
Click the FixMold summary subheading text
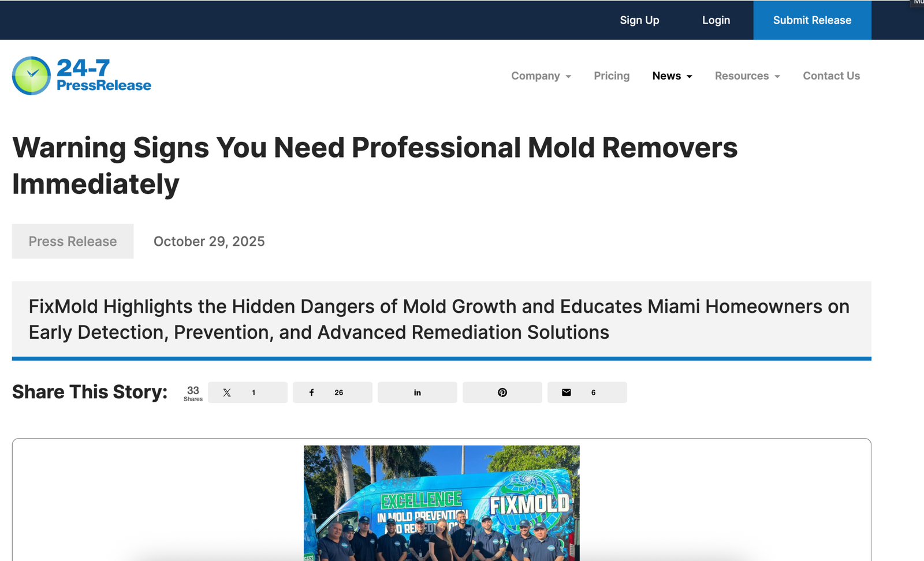[439, 319]
